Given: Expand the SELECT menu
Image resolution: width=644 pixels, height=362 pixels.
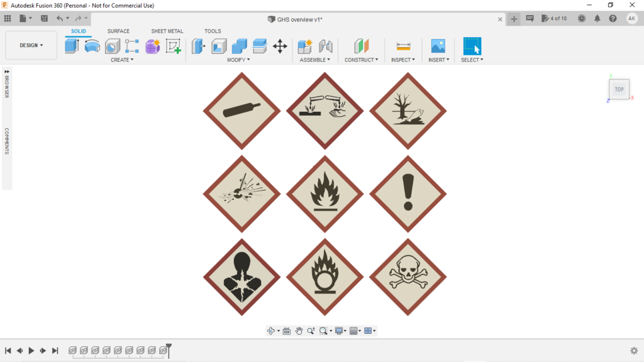Looking at the screenshot, I should [x=472, y=60].
